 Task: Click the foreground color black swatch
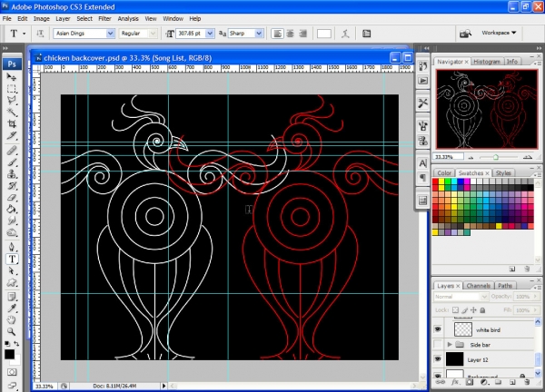pos(9,354)
